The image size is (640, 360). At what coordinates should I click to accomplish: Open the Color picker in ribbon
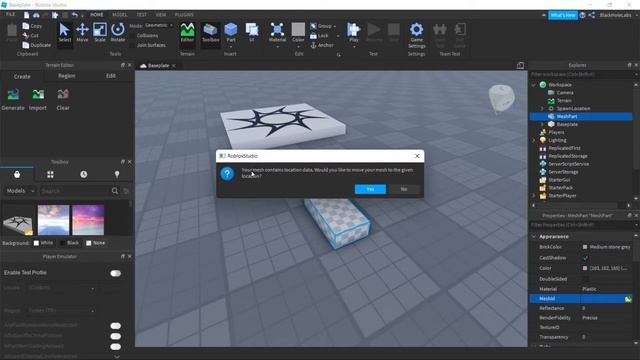point(298,33)
